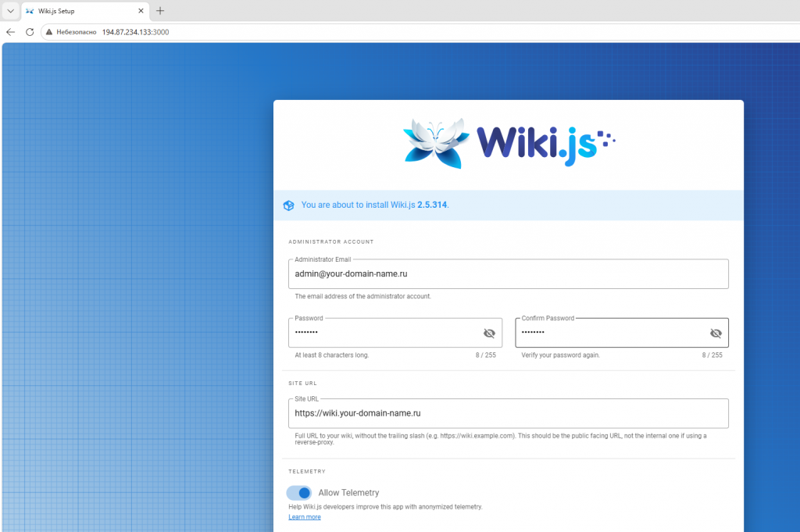
Task: Click 'Verify your password again.' hint
Action: point(560,355)
